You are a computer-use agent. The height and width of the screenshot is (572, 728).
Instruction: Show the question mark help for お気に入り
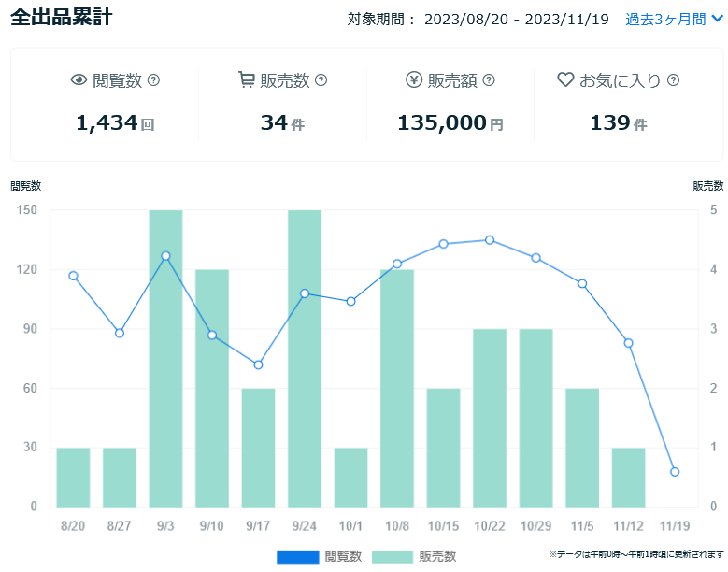[673, 80]
